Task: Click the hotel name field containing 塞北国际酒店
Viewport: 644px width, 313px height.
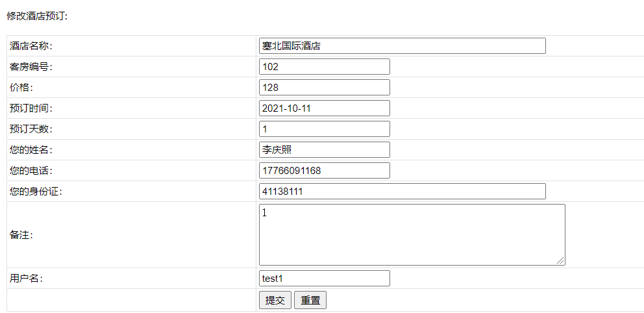Action: pos(402,46)
